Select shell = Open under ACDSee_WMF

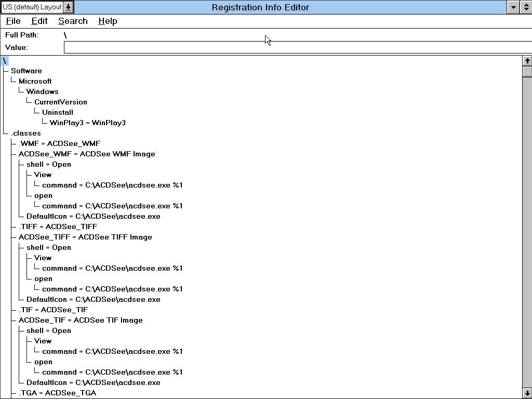[x=48, y=164]
